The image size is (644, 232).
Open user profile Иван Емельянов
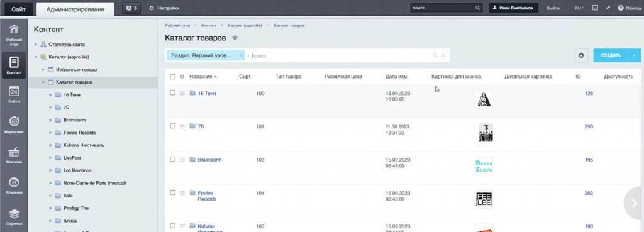point(513,8)
